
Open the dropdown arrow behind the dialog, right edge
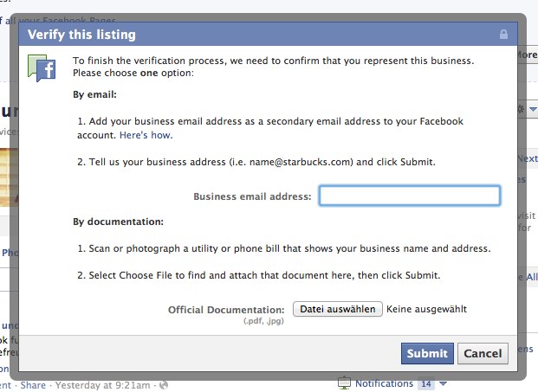point(533,109)
